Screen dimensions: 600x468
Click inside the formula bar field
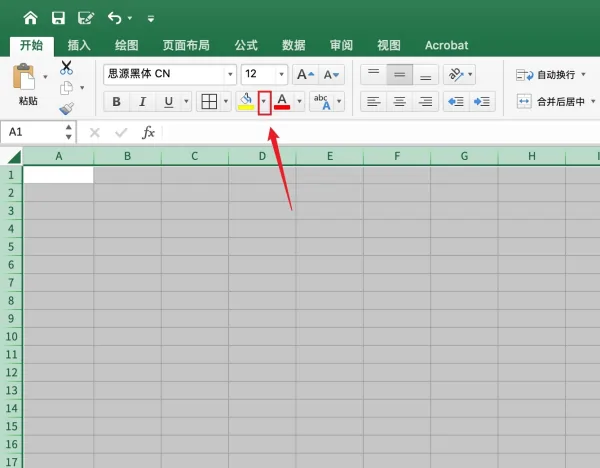pyautogui.click(x=381, y=132)
